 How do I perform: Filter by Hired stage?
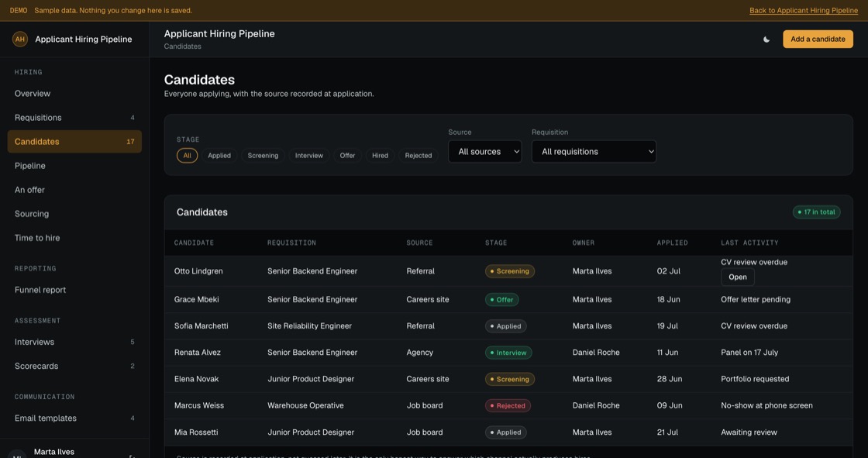(380, 156)
